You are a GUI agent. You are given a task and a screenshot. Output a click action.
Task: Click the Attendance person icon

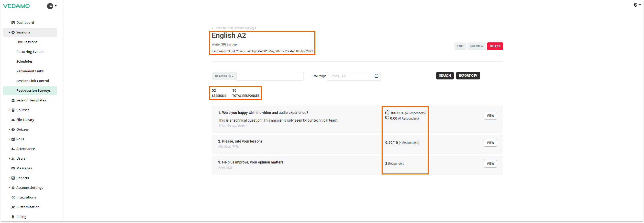13,149
